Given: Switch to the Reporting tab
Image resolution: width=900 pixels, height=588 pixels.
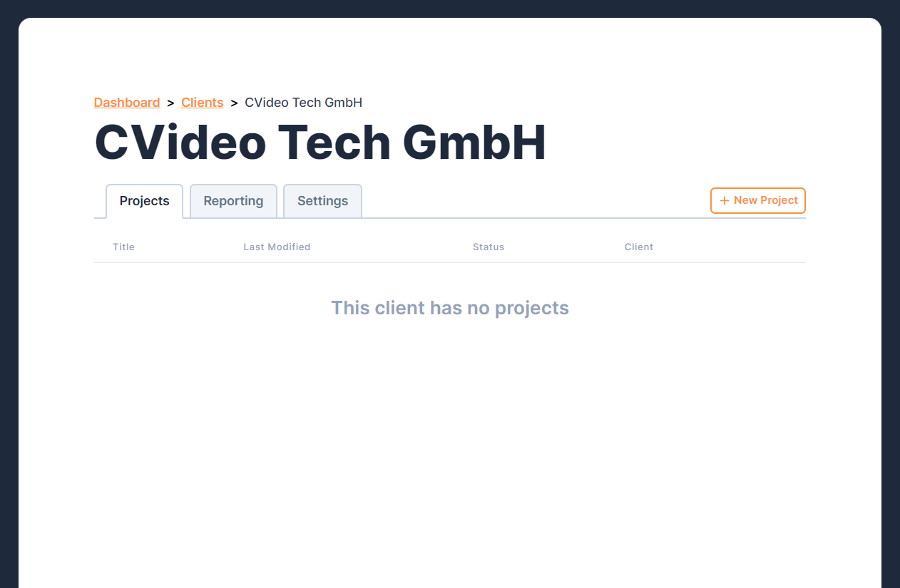Looking at the screenshot, I should pos(233,201).
